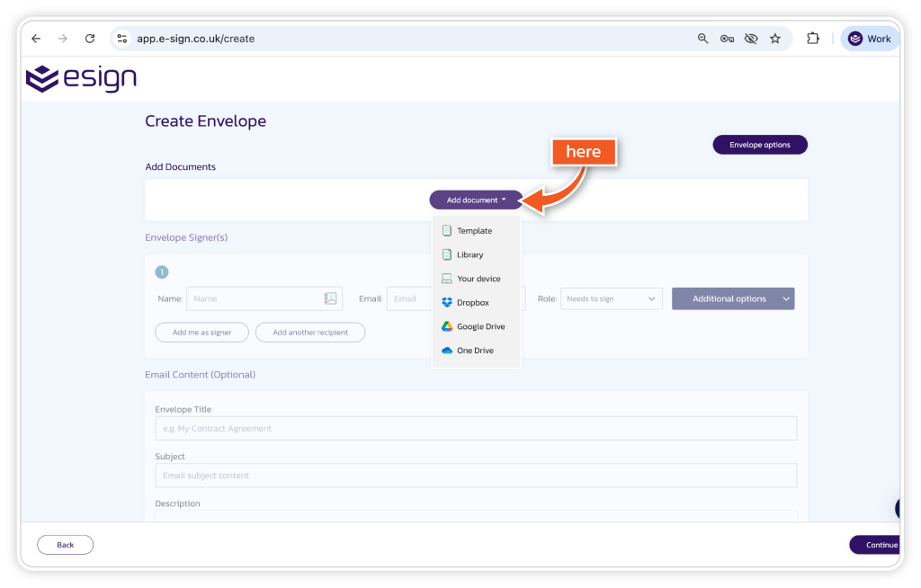The image size is (921, 588).
Task: Expand the Additional options chevron
Action: pos(786,298)
